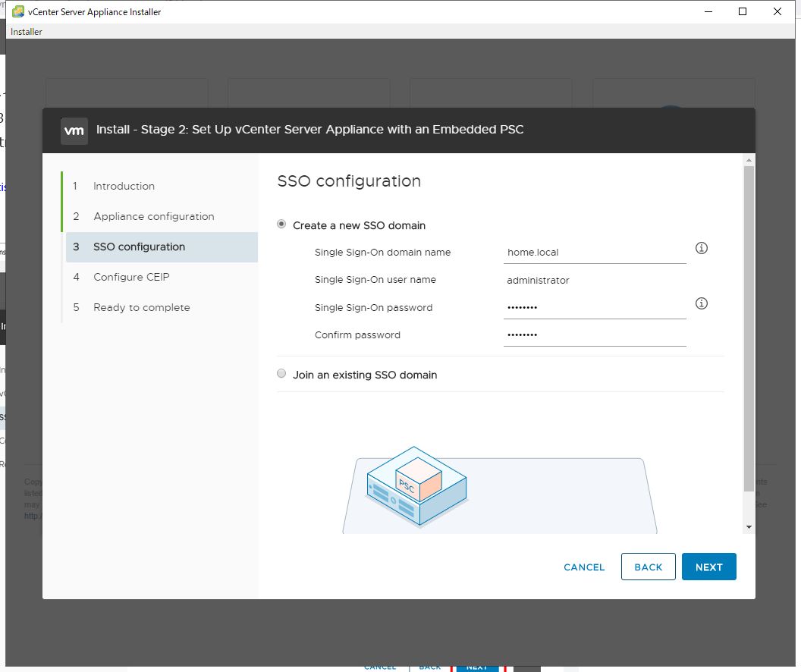Image resolution: width=801 pixels, height=672 pixels.
Task: Click the vm logo in wizard header
Action: [x=74, y=130]
